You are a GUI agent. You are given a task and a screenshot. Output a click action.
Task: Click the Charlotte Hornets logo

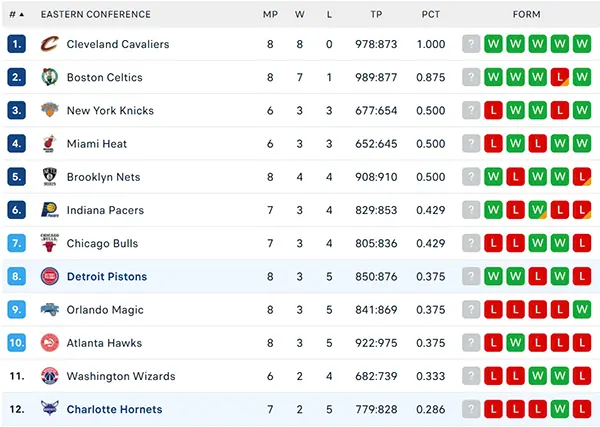coord(50,409)
